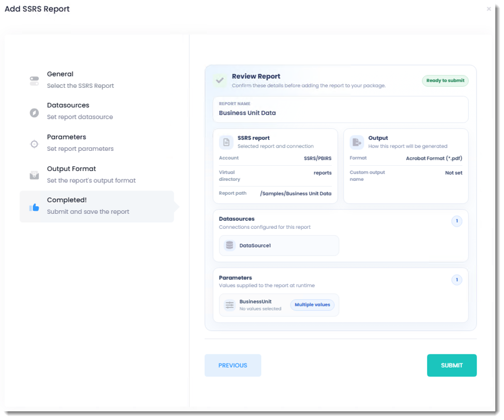Select the Output Format step
Viewport: 504px width, 420px height.
(97, 175)
